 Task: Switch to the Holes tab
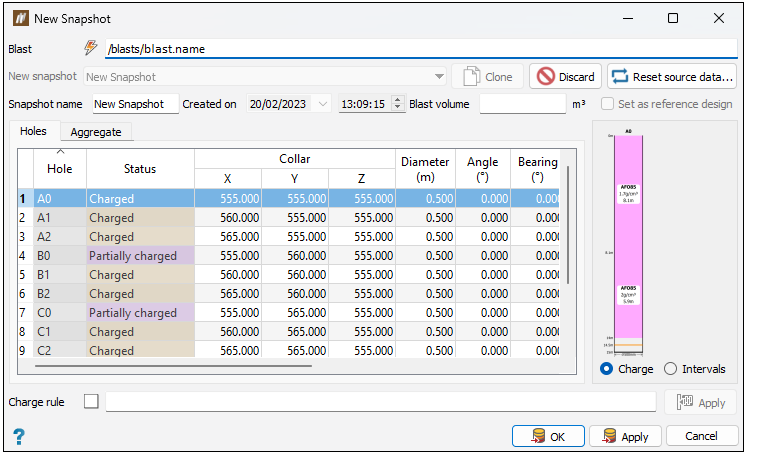[x=33, y=131]
